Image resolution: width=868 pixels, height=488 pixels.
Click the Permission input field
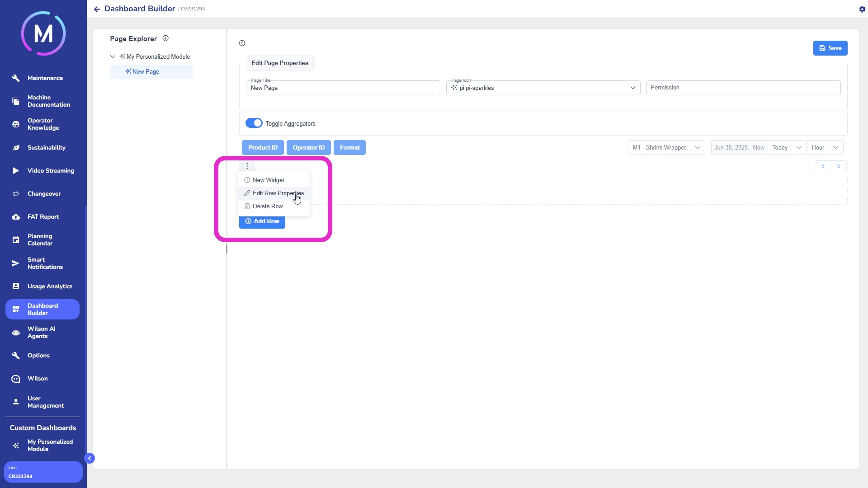[743, 88]
